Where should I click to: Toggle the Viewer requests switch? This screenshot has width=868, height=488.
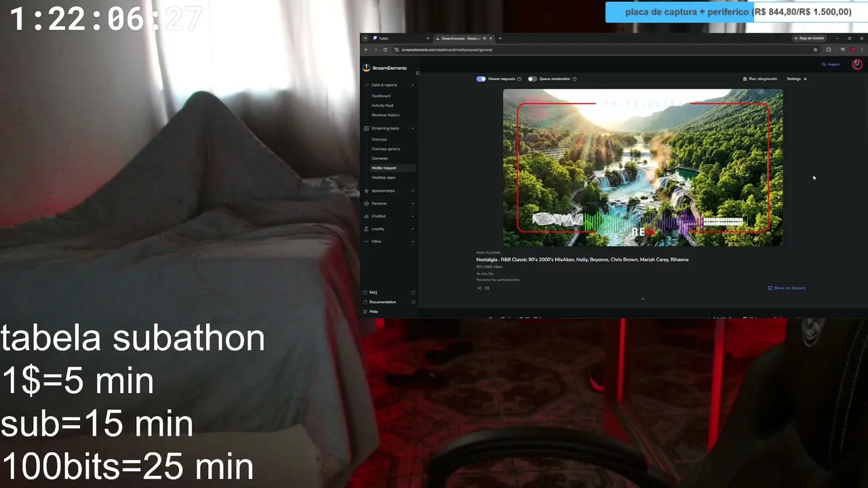(x=481, y=79)
